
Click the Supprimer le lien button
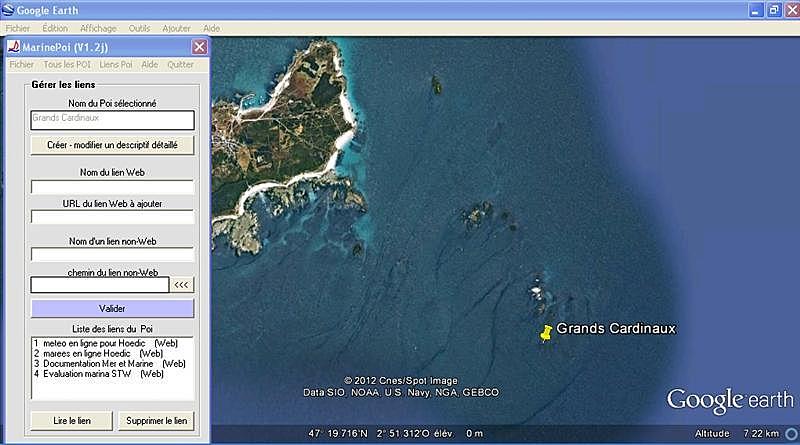(x=157, y=421)
